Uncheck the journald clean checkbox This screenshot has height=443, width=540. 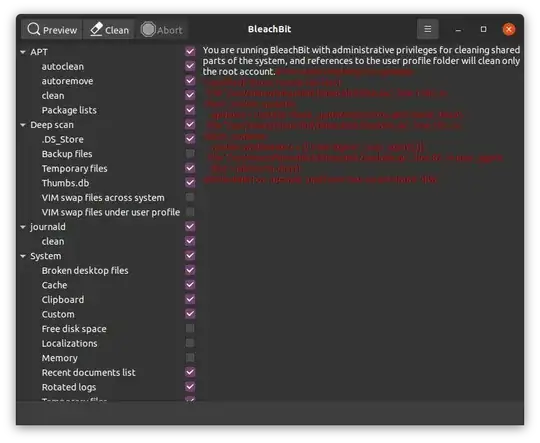(190, 241)
